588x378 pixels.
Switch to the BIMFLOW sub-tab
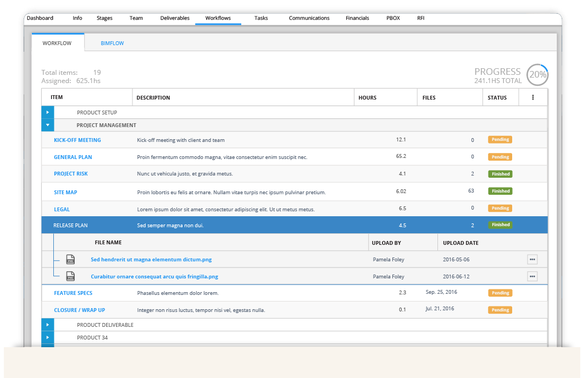pyautogui.click(x=112, y=43)
